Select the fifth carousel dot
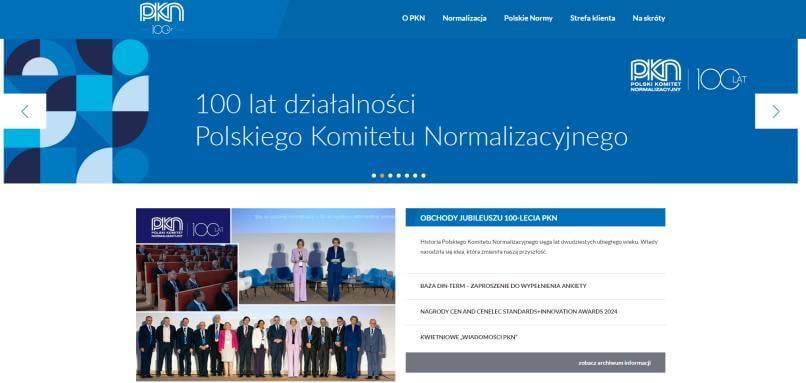The height and width of the screenshot is (383, 806). click(407, 175)
